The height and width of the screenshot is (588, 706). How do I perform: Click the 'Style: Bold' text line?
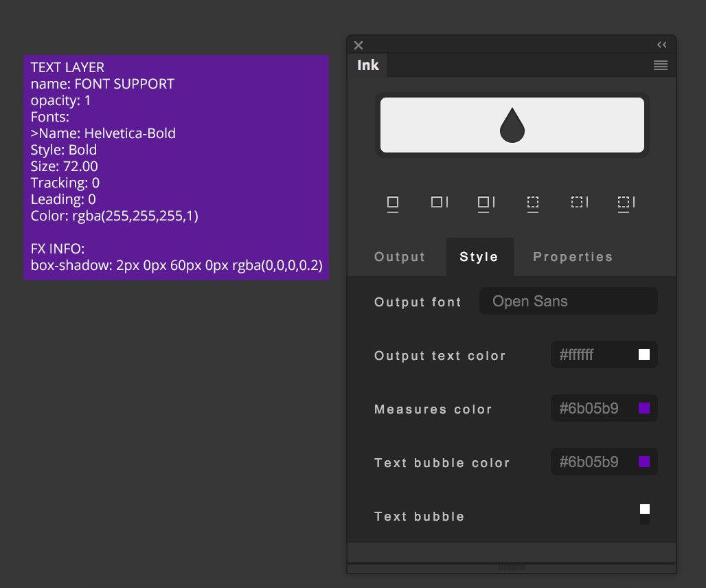click(x=63, y=150)
